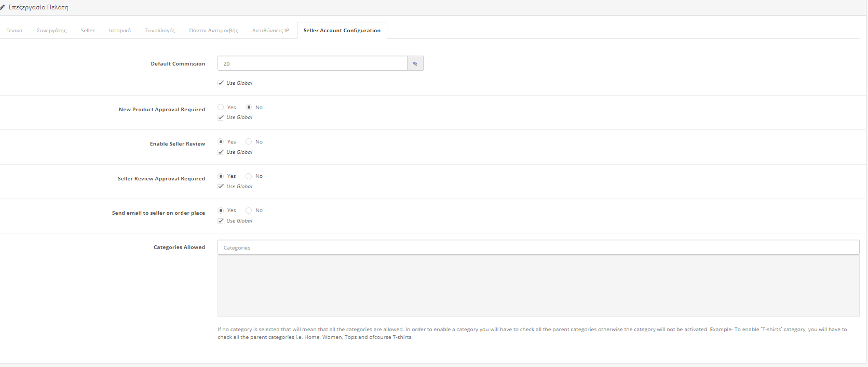Viewport: 868px width, 367px height.
Task: Click the New Product Approval Required label
Action: [162, 110]
